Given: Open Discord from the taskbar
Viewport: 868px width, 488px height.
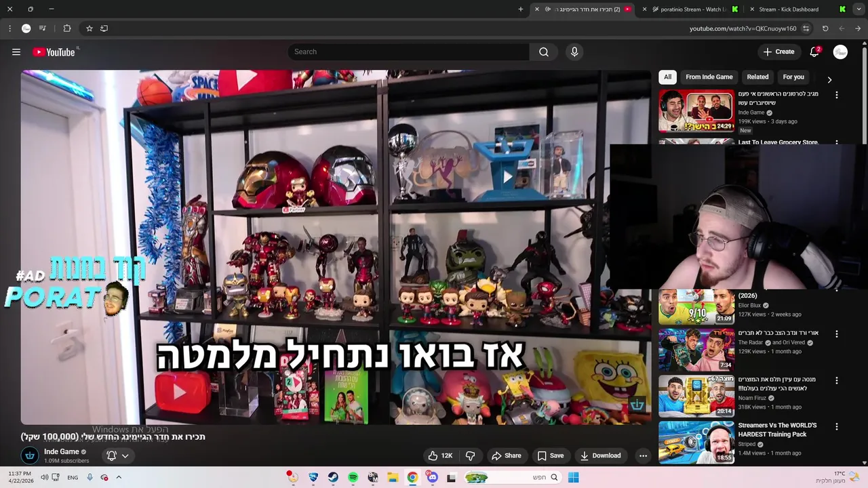Looking at the screenshot, I should point(432,477).
